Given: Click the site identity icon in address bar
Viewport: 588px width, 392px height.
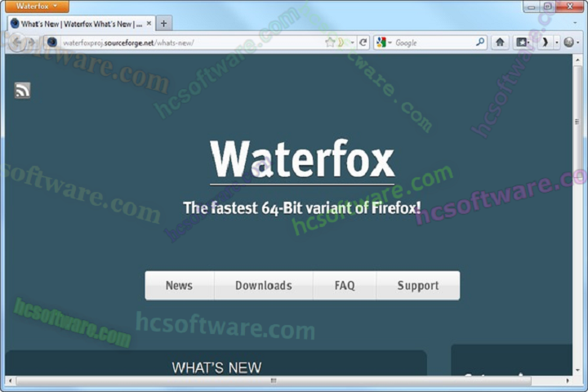Looking at the screenshot, I should pyautogui.click(x=52, y=42).
